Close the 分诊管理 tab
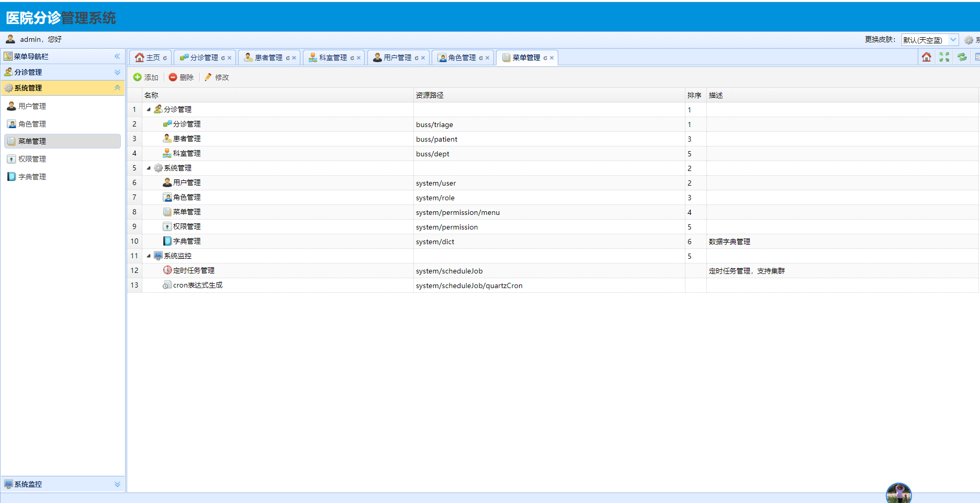This screenshot has width=980, height=503. click(229, 58)
